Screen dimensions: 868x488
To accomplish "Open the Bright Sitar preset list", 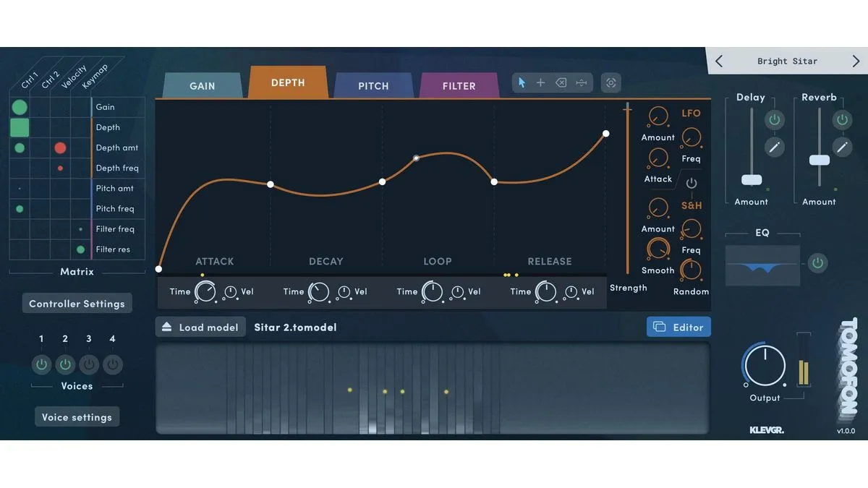I will tap(787, 61).
